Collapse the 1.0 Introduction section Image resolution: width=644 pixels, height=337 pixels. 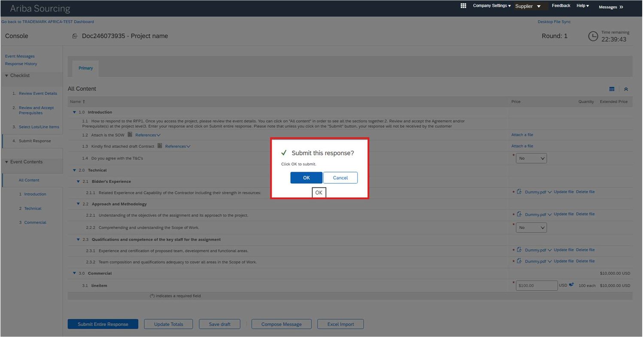(74, 112)
